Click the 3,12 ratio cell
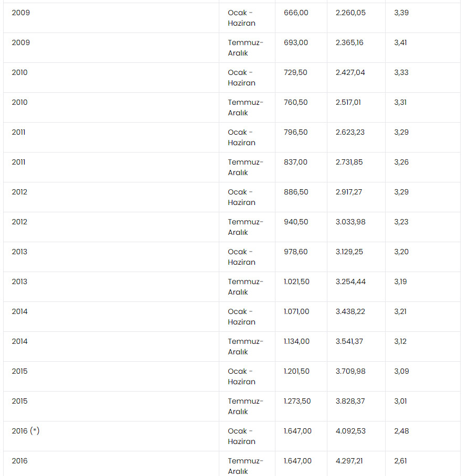This screenshot has height=476, width=468. [x=400, y=341]
